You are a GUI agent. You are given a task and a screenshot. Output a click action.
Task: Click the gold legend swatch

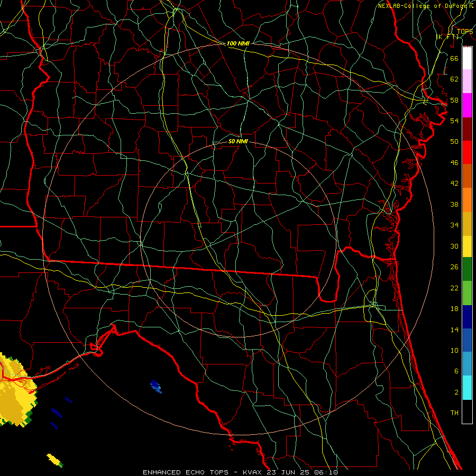(467, 224)
